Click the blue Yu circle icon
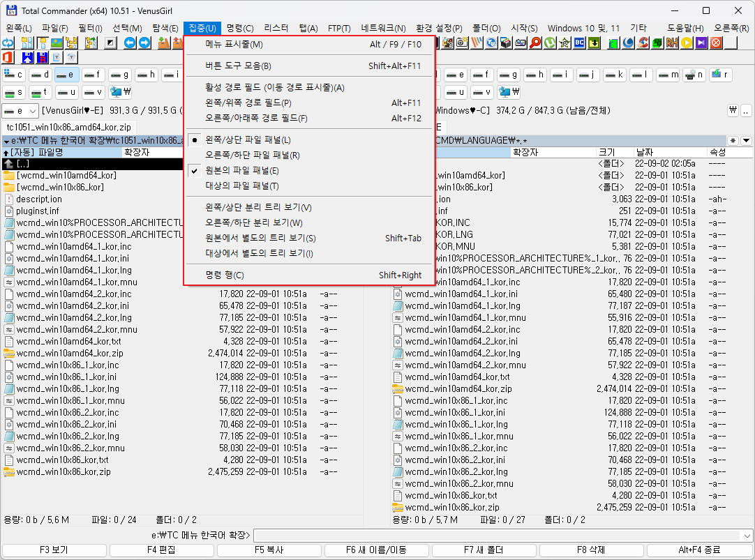 click(491, 43)
